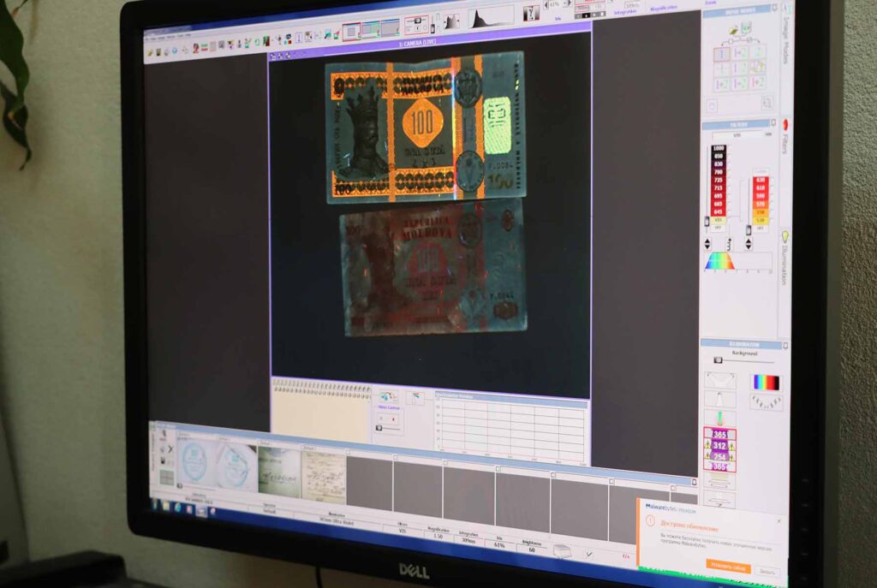Click the checkmark icon in the status bar

coord(588,554)
